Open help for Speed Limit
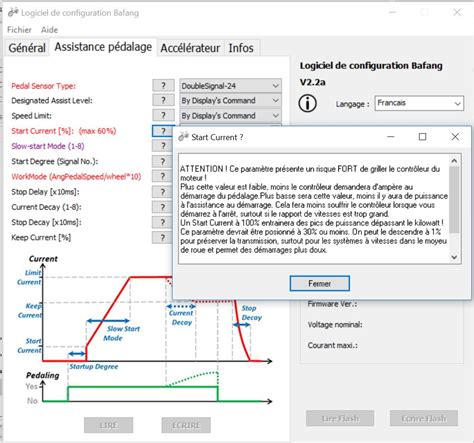 163,115
